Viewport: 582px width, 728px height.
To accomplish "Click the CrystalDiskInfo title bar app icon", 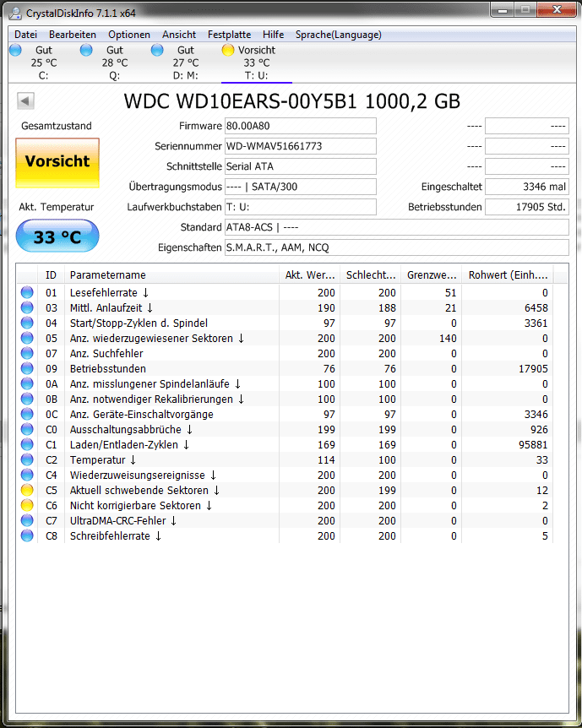I will [15, 13].
